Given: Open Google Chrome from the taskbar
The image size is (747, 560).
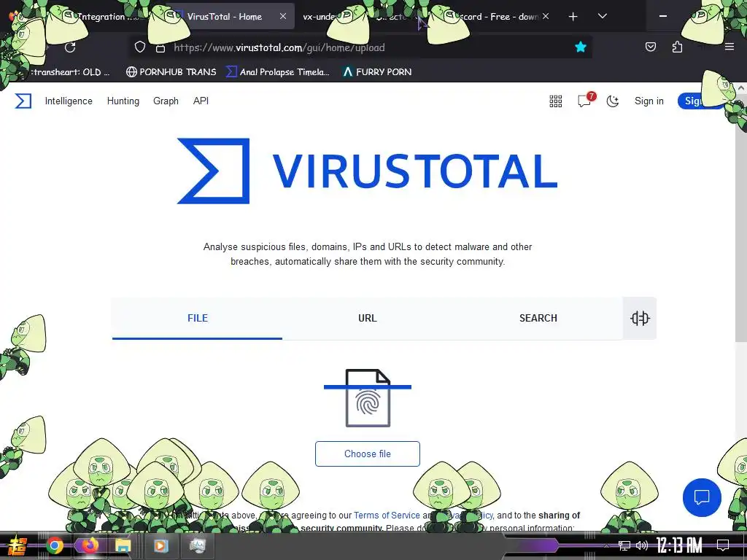Looking at the screenshot, I should coord(55,545).
